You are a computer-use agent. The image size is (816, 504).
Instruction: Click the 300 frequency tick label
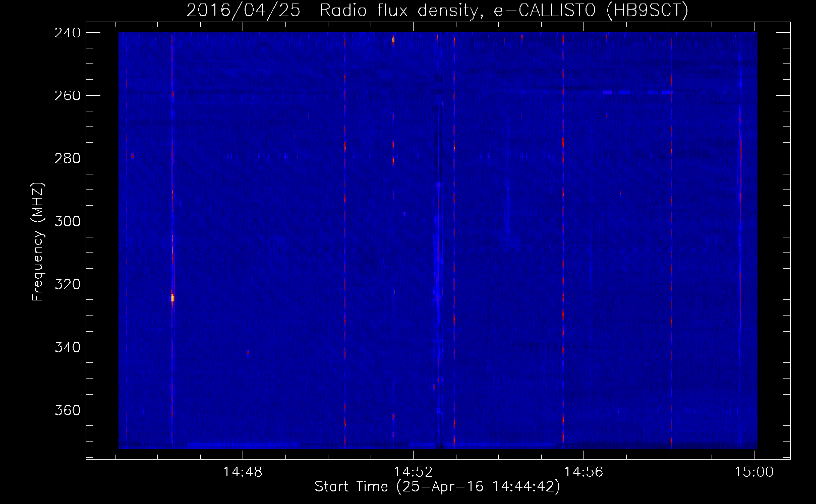coord(68,222)
